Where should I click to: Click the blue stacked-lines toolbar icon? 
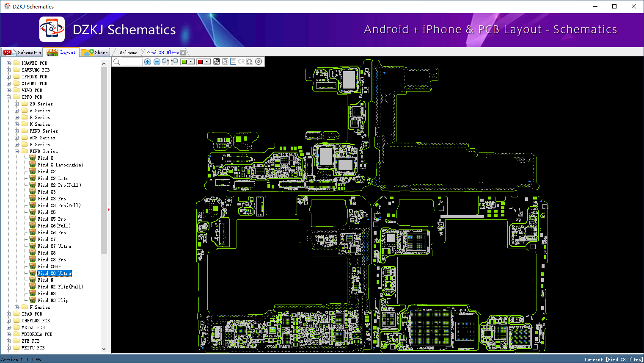(233, 61)
